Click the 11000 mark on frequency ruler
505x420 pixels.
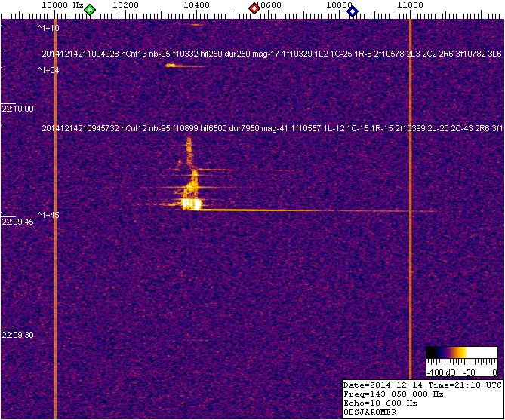[410, 5]
